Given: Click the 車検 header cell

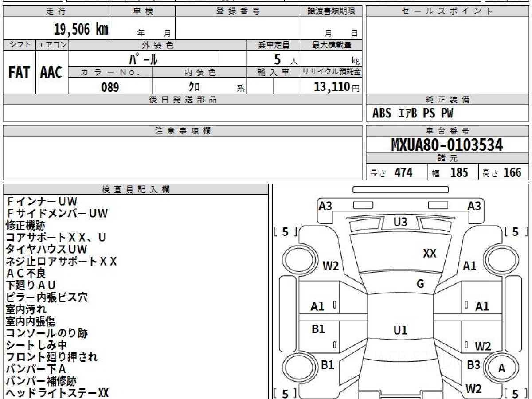Looking at the screenshot, I should [x=143, y=12].
